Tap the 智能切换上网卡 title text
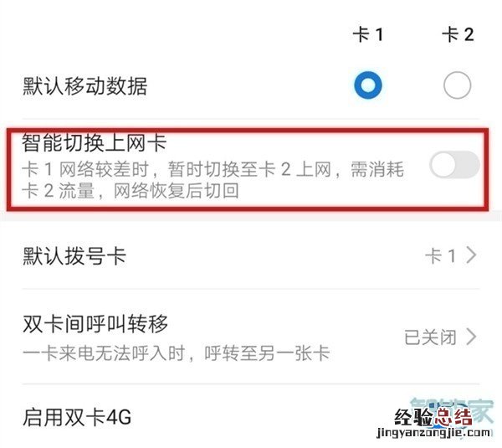 [x=94, y=142]
